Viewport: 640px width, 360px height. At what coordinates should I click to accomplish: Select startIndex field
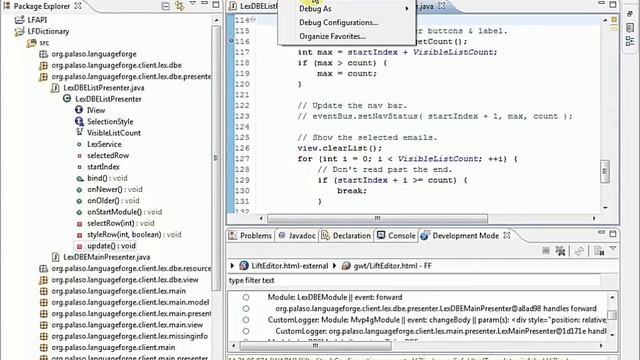tap(103, 167)
